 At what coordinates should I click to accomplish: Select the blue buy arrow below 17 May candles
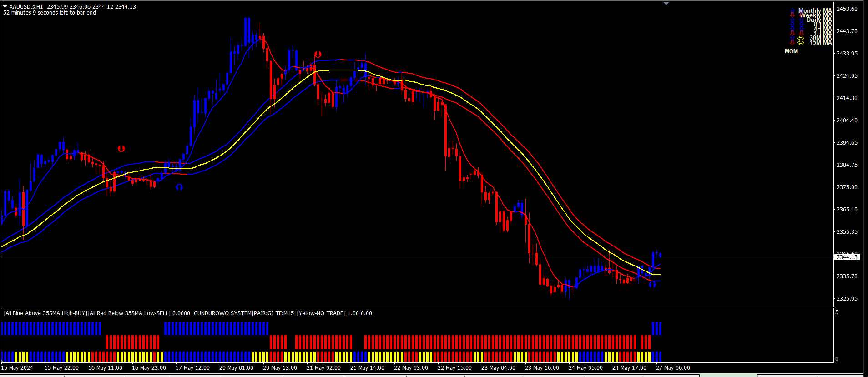[179, 187]
